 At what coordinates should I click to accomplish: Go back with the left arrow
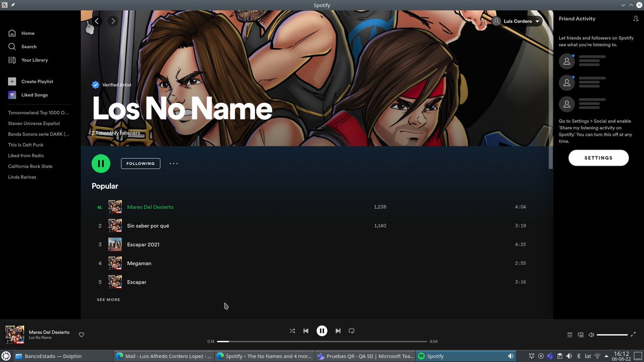tap(97, 21)
